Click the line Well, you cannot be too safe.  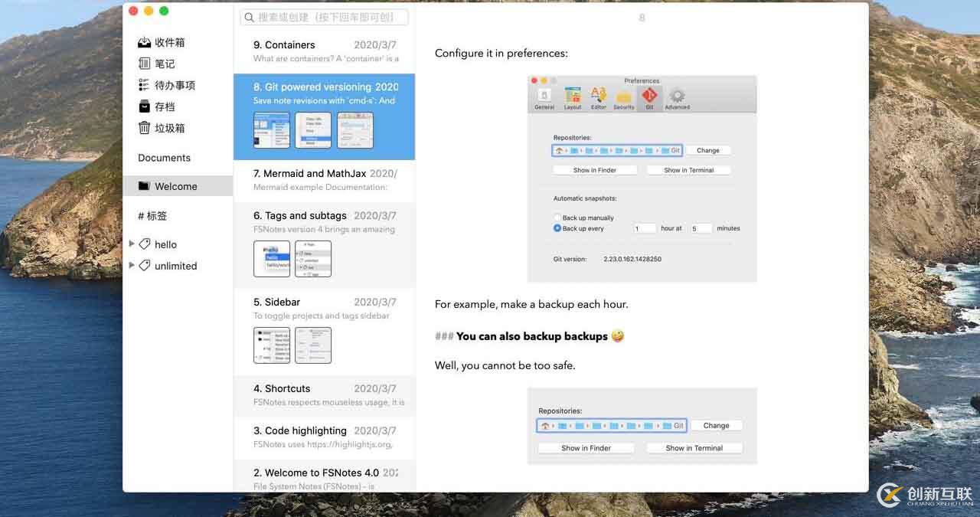505,365
